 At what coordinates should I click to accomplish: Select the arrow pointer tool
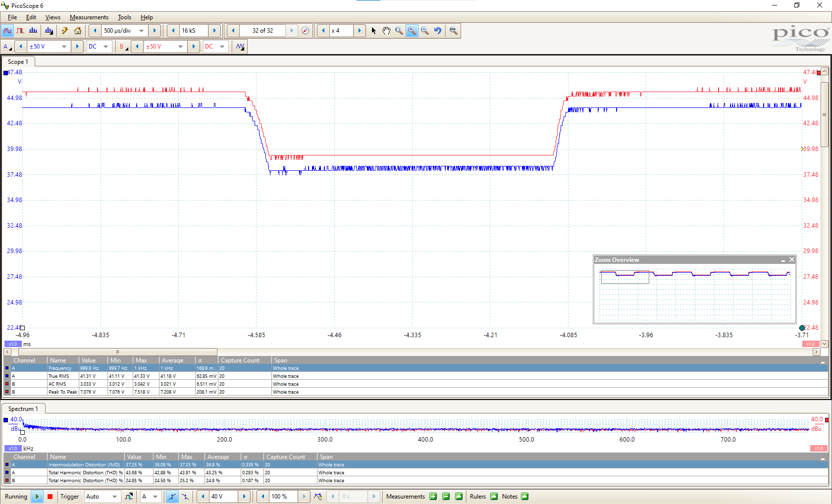pyautogui.click(x=373, y=31)
